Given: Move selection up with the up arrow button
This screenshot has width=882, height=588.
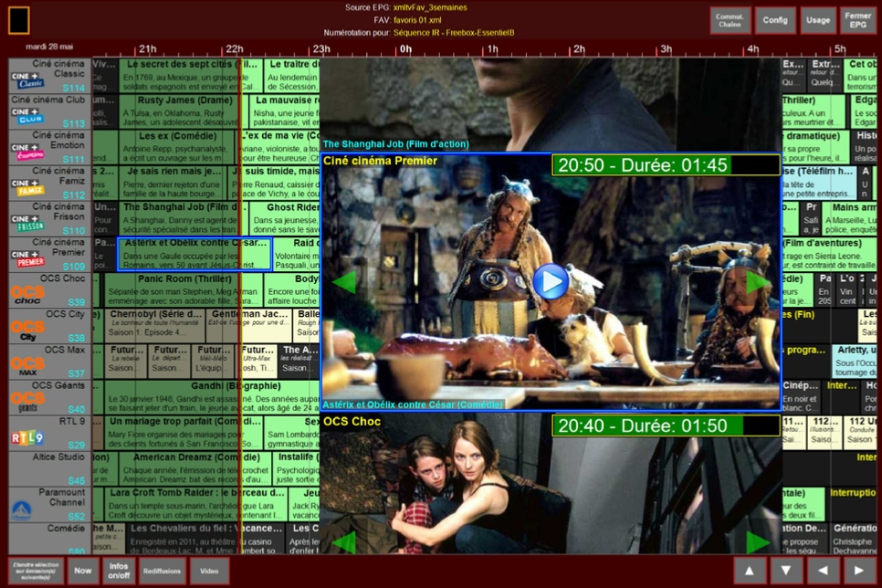Looking at the screenshot, I should pyautogui.click(x=750, y=571).
